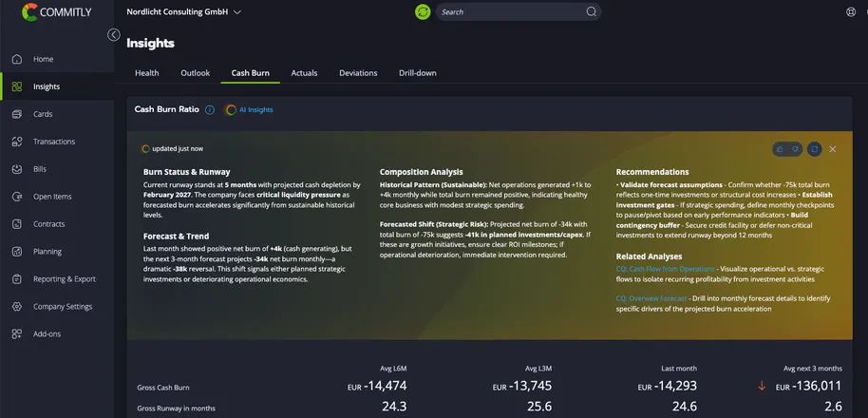Viewport: 868px width, 418px height.
Task: Click the Company Settings gear icon
Action: tap(17, 306)
